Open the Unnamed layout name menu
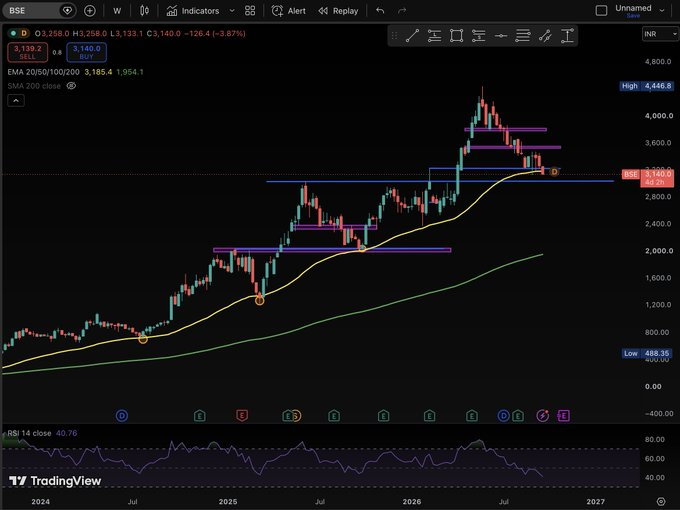680x510 pixels. (x=633, y=8)
